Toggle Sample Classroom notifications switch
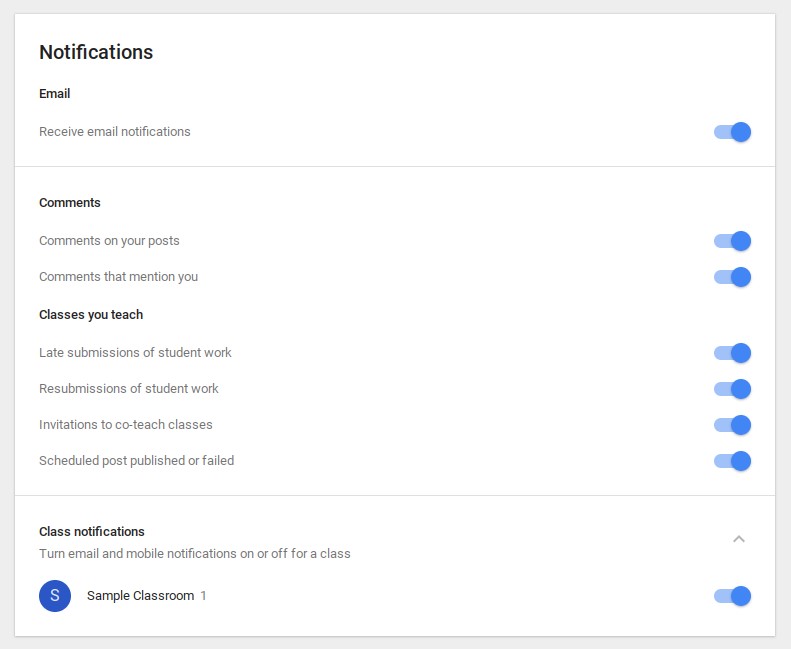The width and height of the screenshot is (791, 649). [732, 596]
